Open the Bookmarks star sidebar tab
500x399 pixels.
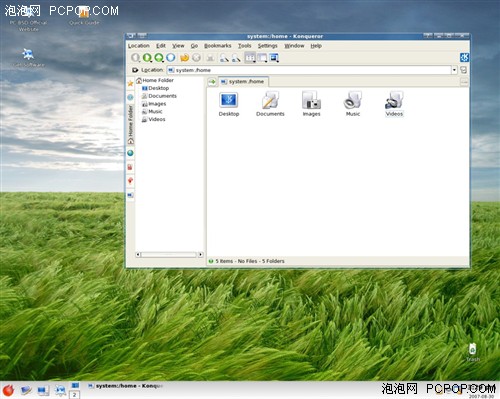pyautogui.click(x=130, y=83)
